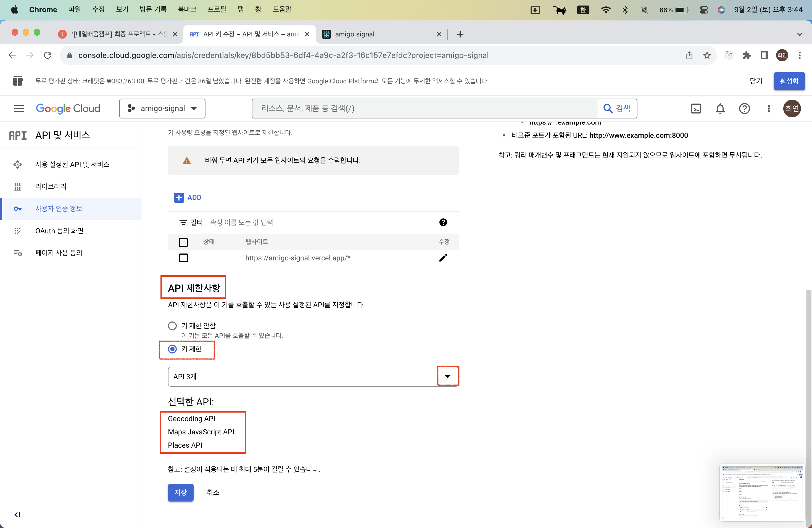Select the 키 제한 안함 radio button

[x=172, y=326]
